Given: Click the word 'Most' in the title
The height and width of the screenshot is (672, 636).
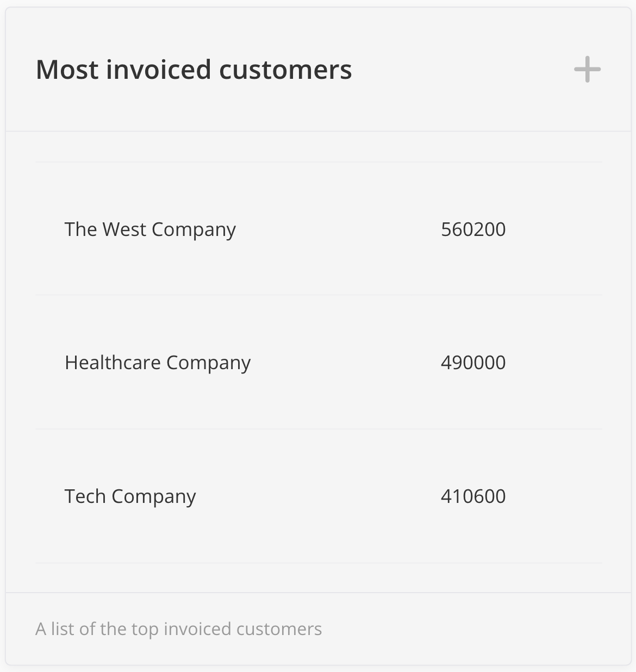Looking at the screenshot, I should (67, 70).
